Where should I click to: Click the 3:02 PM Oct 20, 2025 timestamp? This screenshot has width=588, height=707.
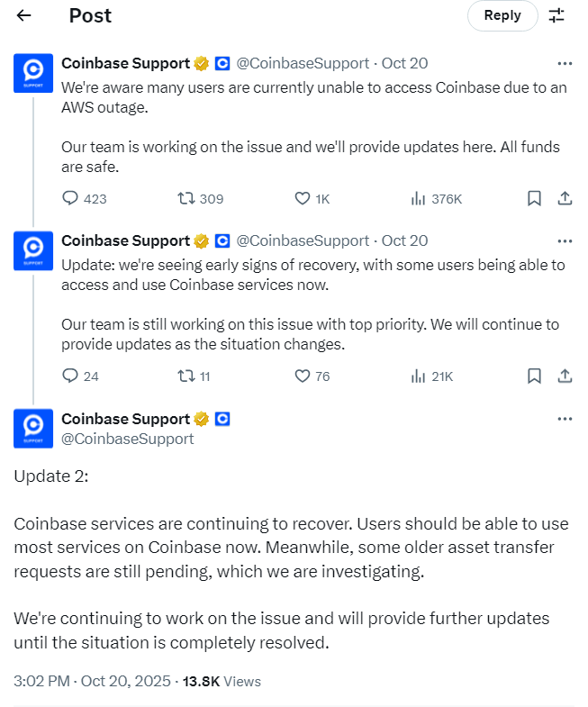93,681
